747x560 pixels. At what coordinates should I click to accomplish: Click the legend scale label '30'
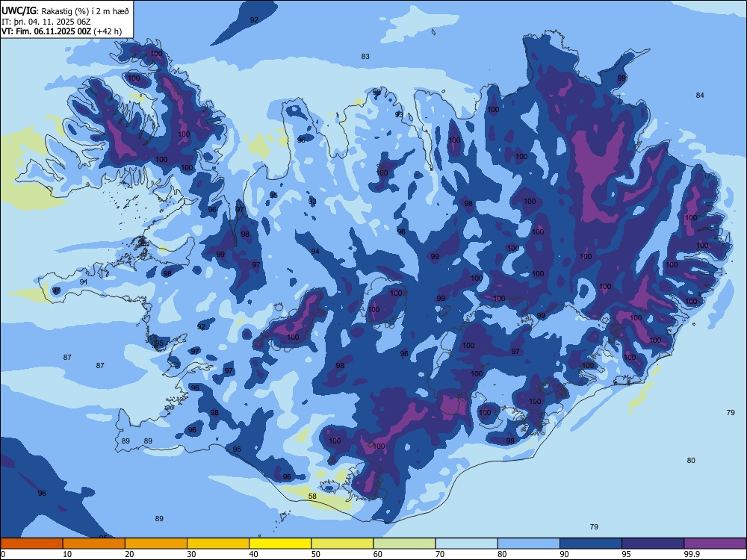point(191,554)
